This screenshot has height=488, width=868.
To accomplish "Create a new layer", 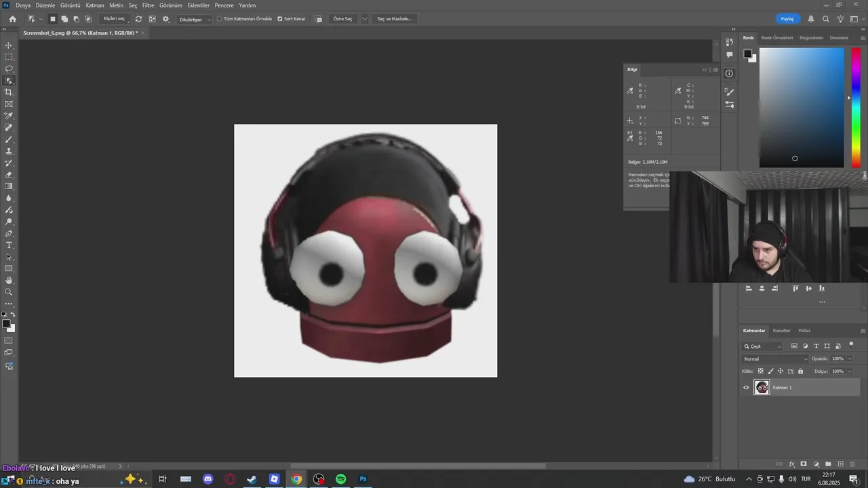I will click(x=840, y=464).
